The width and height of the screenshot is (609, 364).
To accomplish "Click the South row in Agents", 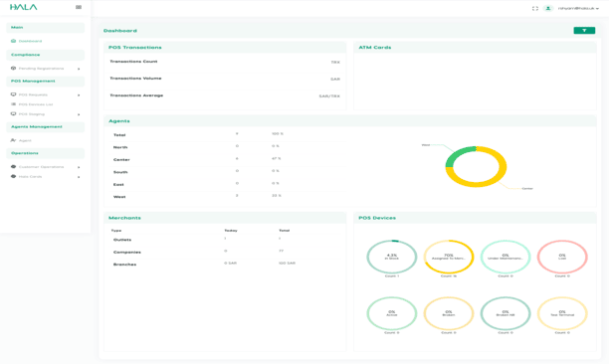I will pyautogui.click(x=227, y=172).
